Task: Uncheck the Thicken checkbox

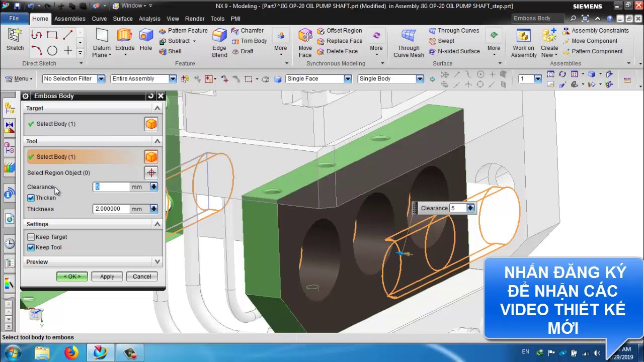Action: pyautogui.click(x=31, y=198)
